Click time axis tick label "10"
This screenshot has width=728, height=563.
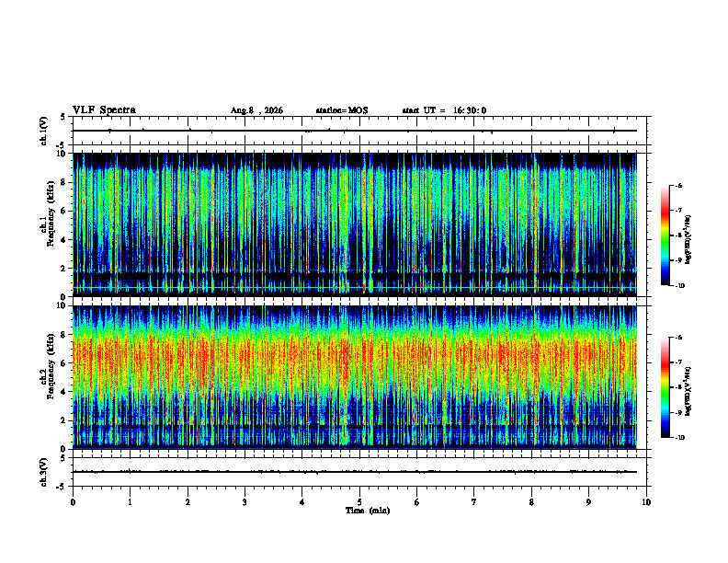click(x=646, y=502)
